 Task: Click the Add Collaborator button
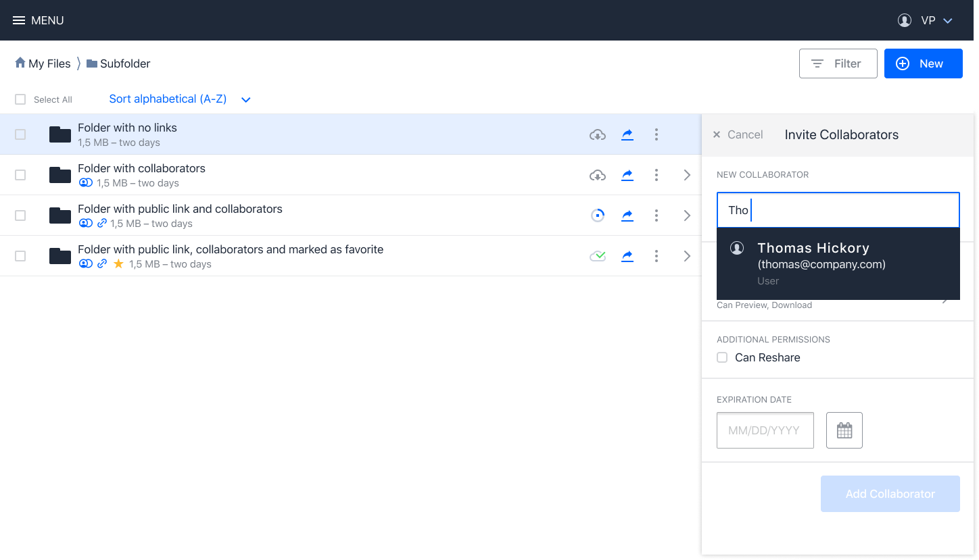[890, 494]
